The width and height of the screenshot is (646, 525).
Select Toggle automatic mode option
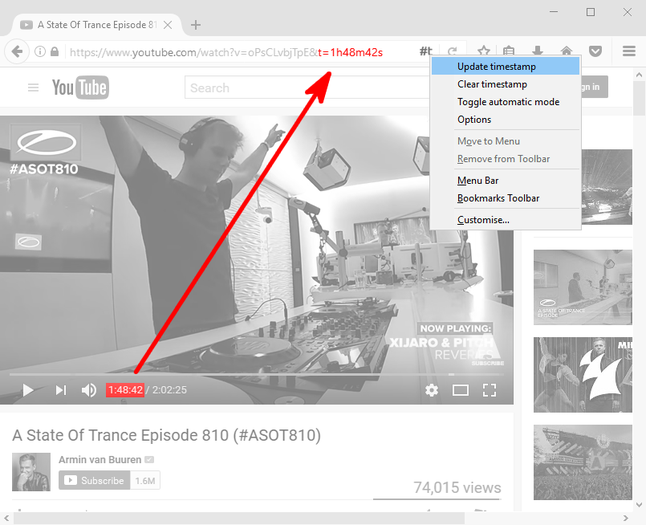pyautogui.click(x=508, y=102)
